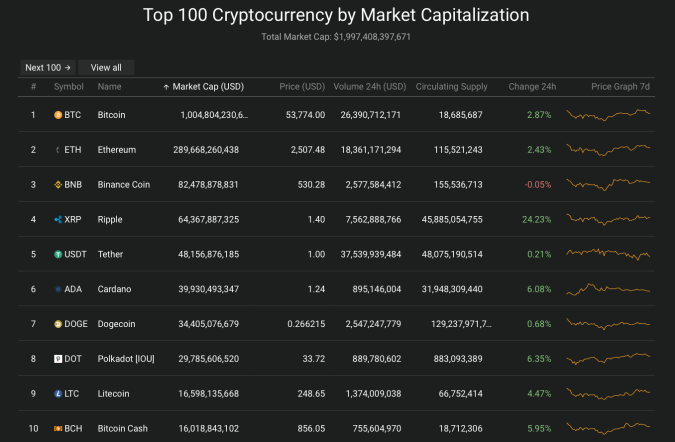Click the Bitcoin coin icon
This screenshot has height=442, width=675.
pos(58,115)
